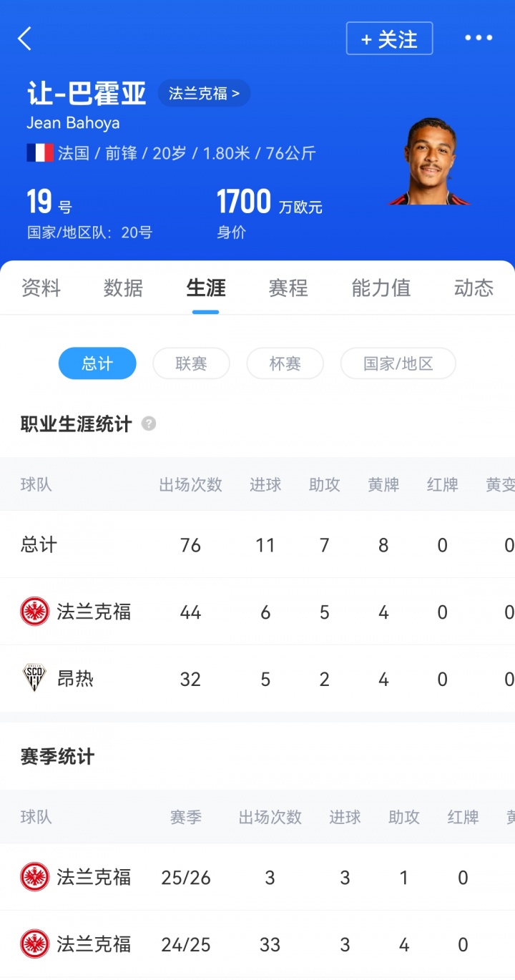Open the three-dot more options menu
The width and height of the screenshot is (515, 980).
point(479,38)
